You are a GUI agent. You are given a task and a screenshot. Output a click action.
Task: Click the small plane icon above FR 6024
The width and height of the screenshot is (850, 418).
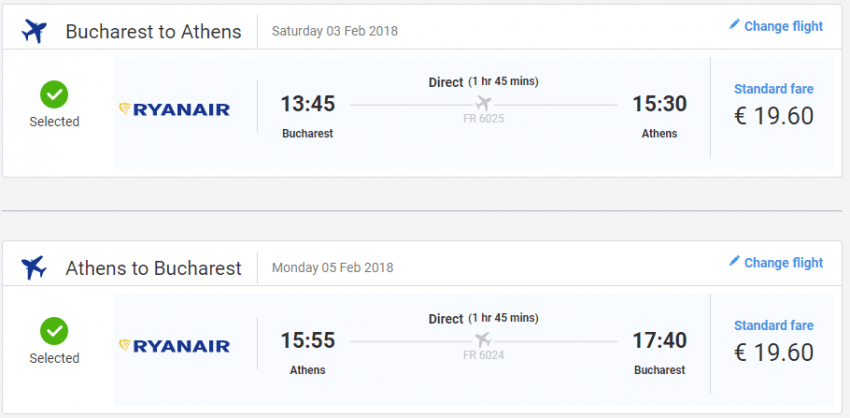[x=485, y=340]
